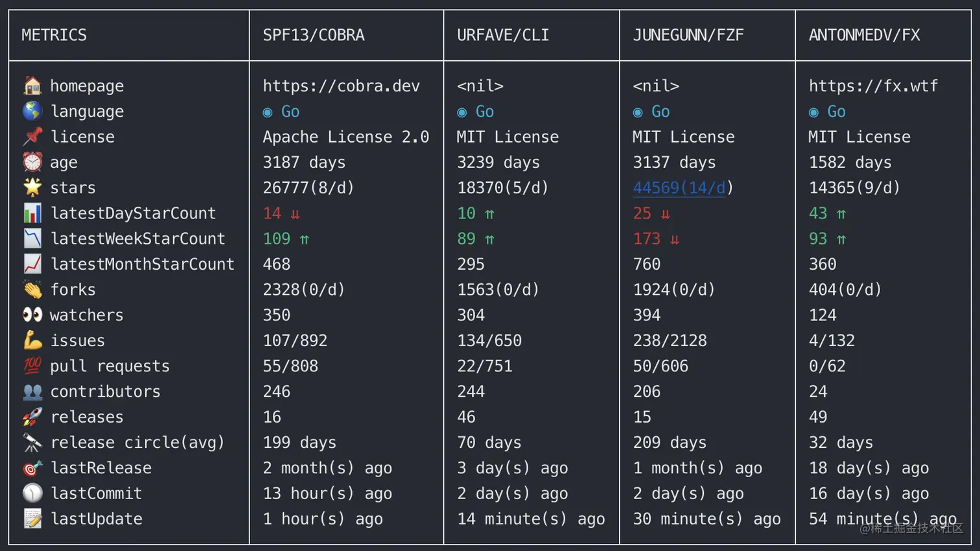Select the ANTONMEDV/FX column header
Screen dimensions: 980x551
click(x=864, y=35)
